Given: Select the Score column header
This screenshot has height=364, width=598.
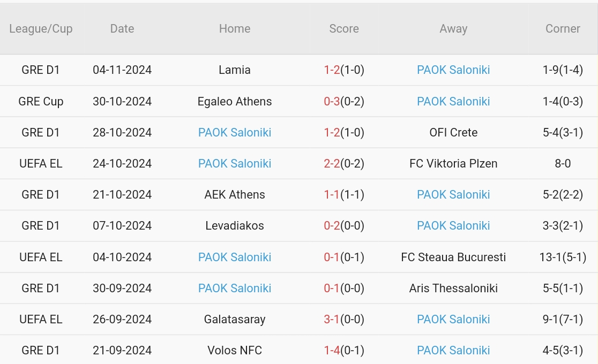Looking at the screenshot, I should coord(344,29).
